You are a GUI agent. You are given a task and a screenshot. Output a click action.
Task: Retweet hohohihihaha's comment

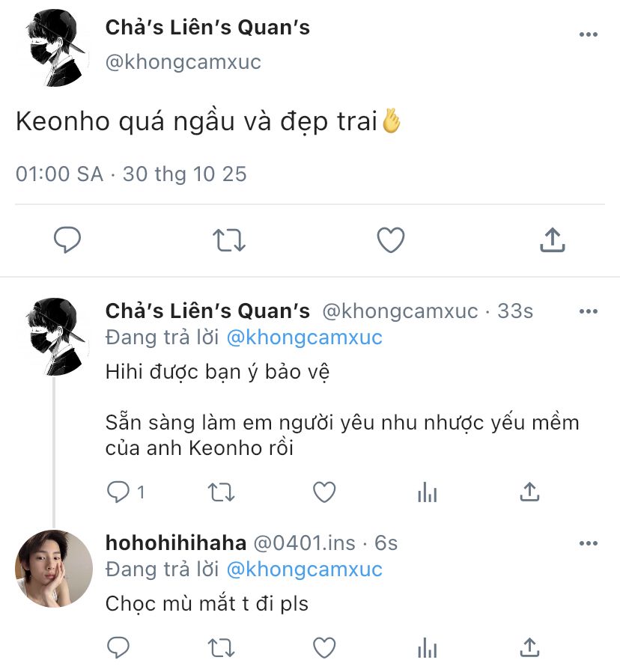[x=221, y=647]
